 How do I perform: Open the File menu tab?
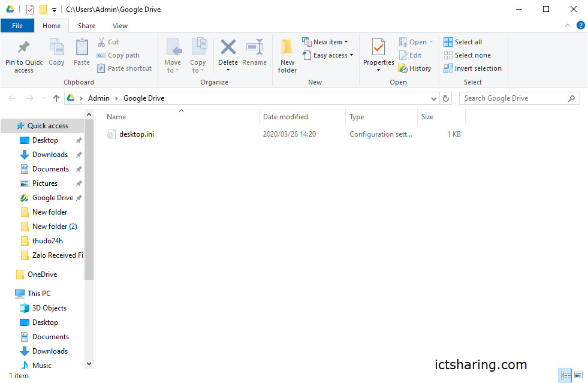[x=17, y=26]
